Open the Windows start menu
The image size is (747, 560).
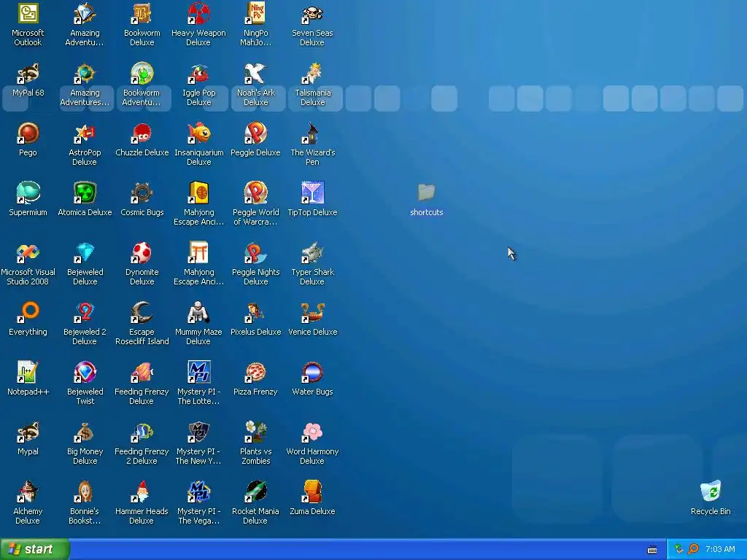[35, 549]
